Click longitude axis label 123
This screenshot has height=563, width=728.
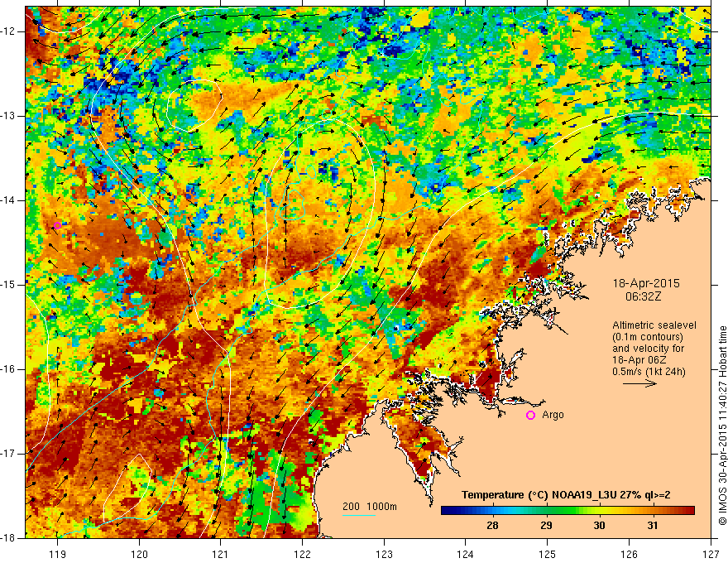click(384, 554)
